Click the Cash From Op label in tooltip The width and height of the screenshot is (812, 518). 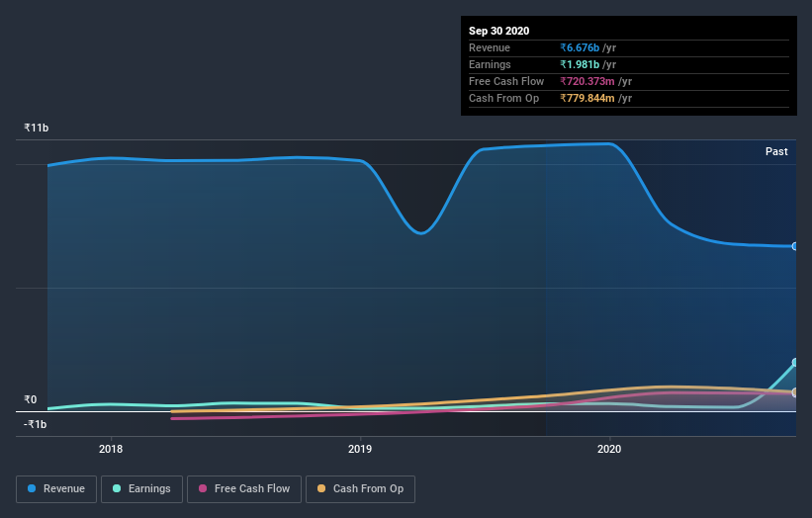(503, 98)
